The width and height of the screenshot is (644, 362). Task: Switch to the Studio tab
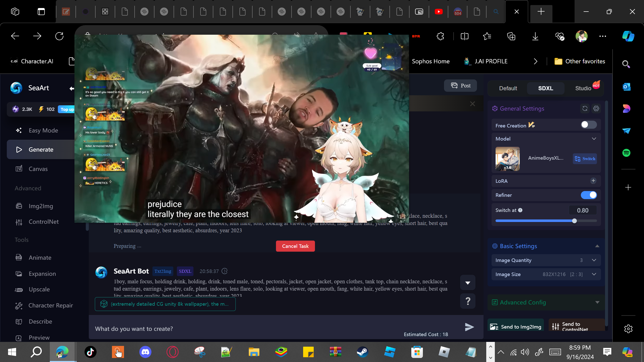pos(583,88)
